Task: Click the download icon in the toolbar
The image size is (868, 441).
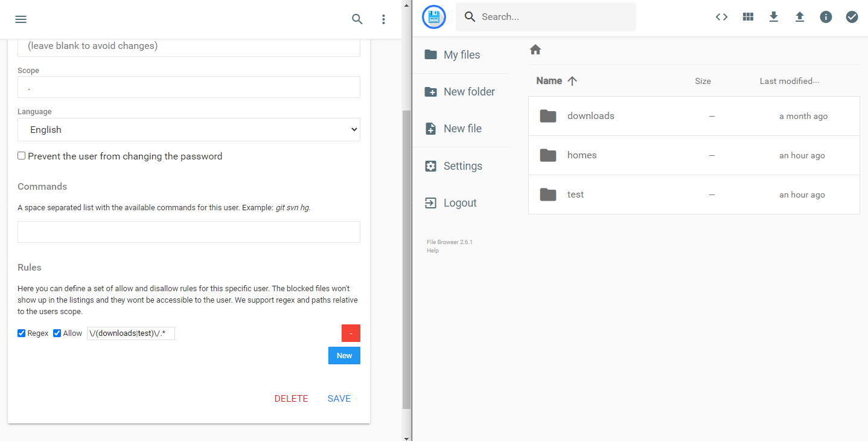Action: 773,17
